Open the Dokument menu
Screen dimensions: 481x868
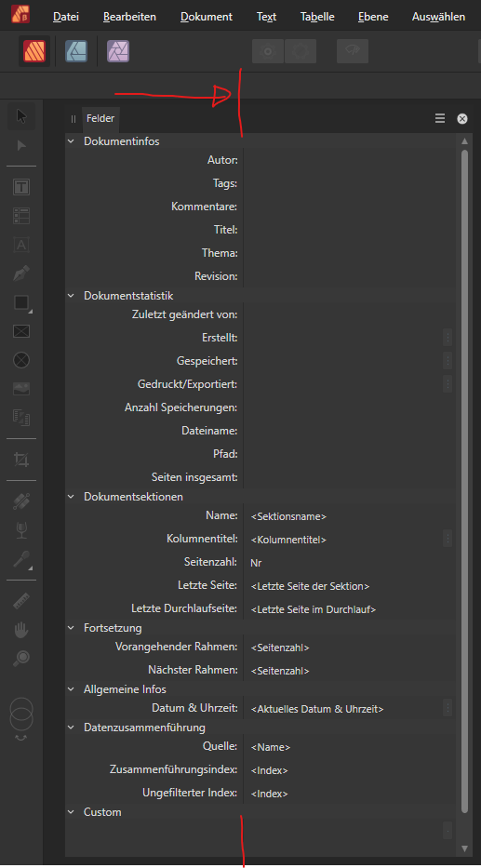(207, 17)
